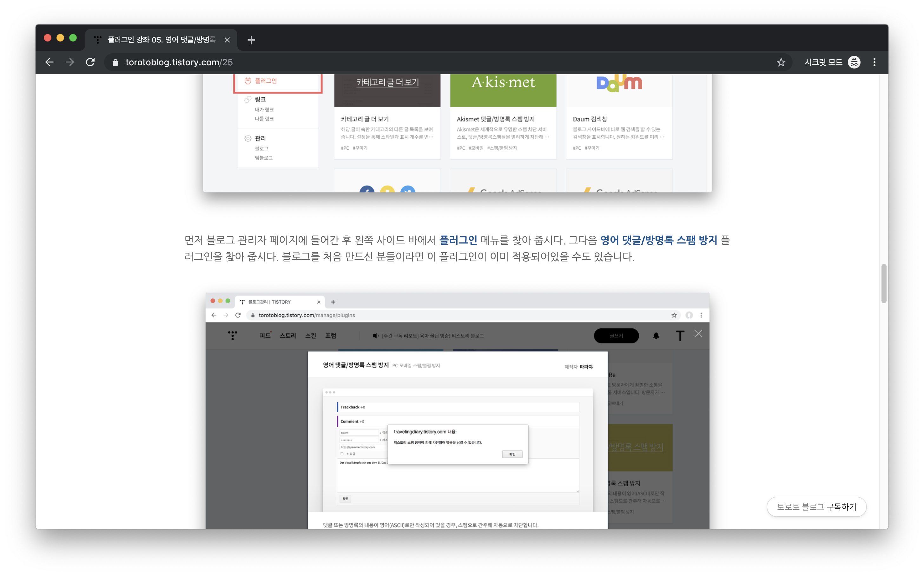
Task: Click the embedded browser's three-dot menu
Action: pyautogui.click(x=701, y=315)
